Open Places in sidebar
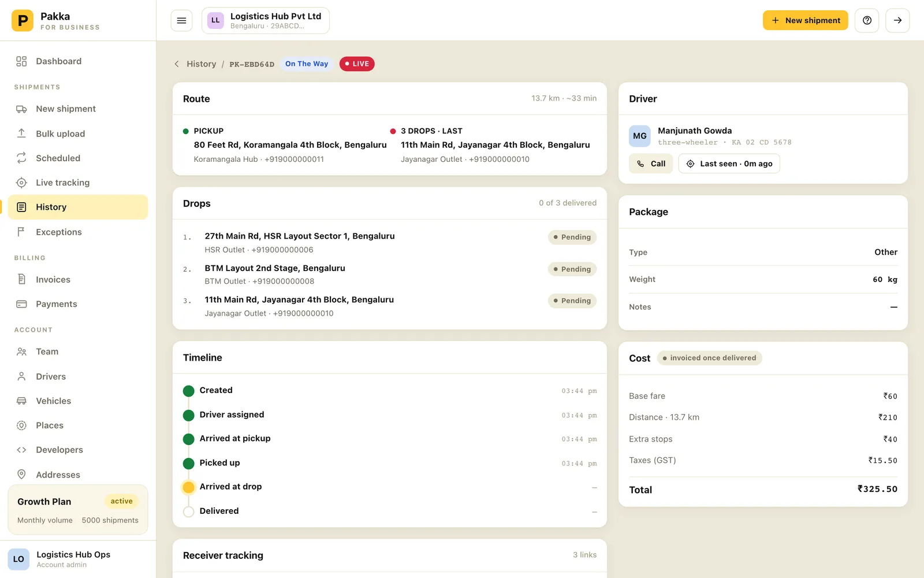The width and height of the screenshot is (924, 578). [x=78, y=425]
